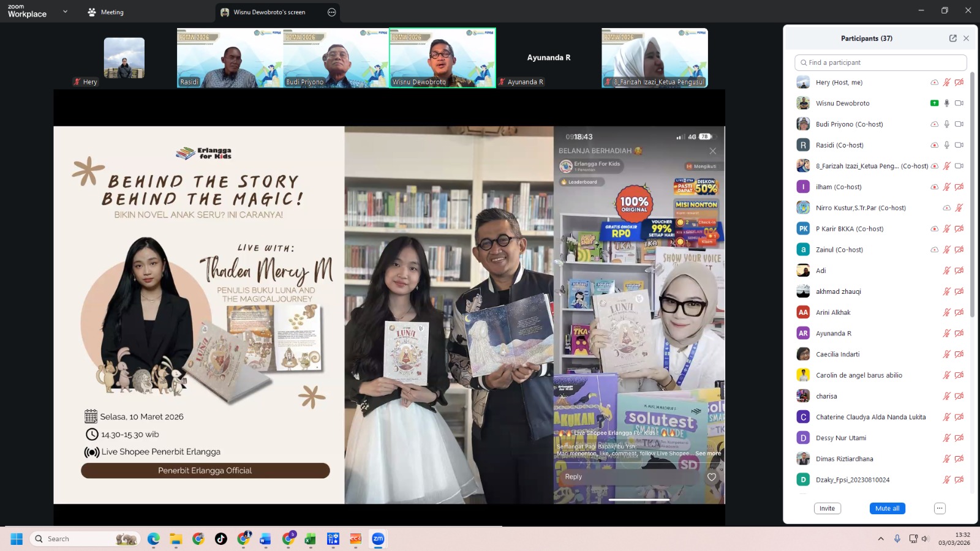The height and width of the screenshot is (551, 980).
Task: Pop out the Participants panel
Action: pyautogui.click(x=952, y=39)
